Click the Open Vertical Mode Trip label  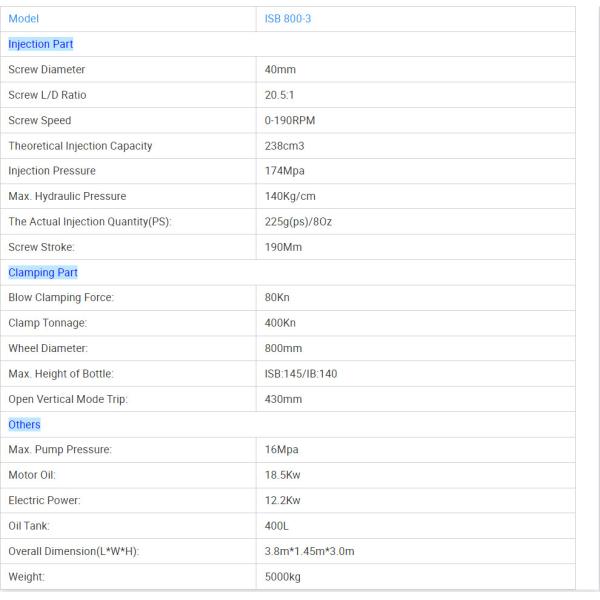(x=68, y=399)
